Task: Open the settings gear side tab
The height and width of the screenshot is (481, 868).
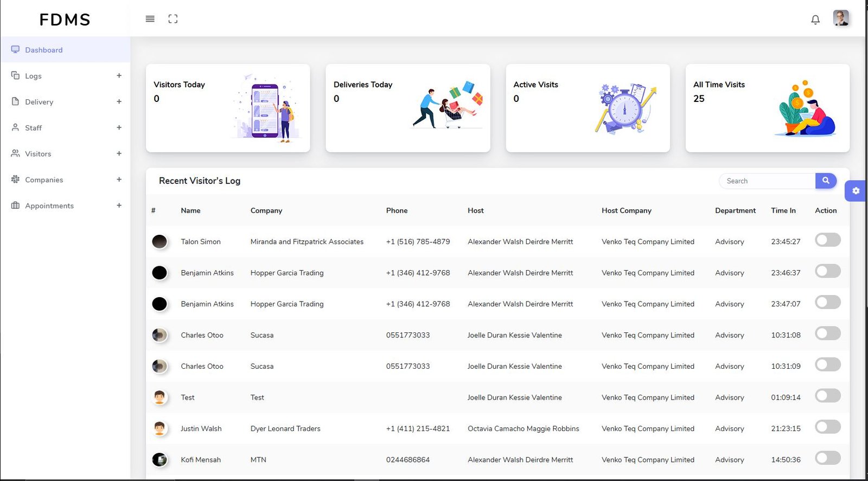Action: tap(856, 191)
